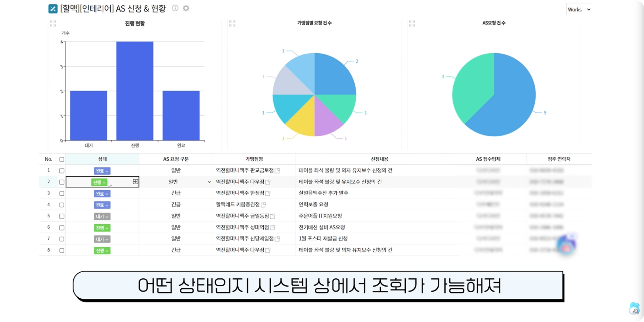The width and height of the screenshot is (644, 322).
Task: Open the info icon next to the title
Action: coord(175,8)
